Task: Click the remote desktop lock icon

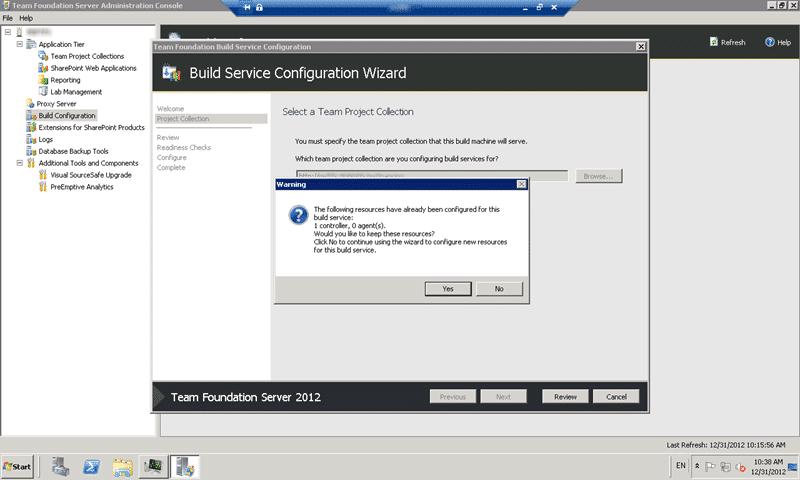Action: pos(259,7)
